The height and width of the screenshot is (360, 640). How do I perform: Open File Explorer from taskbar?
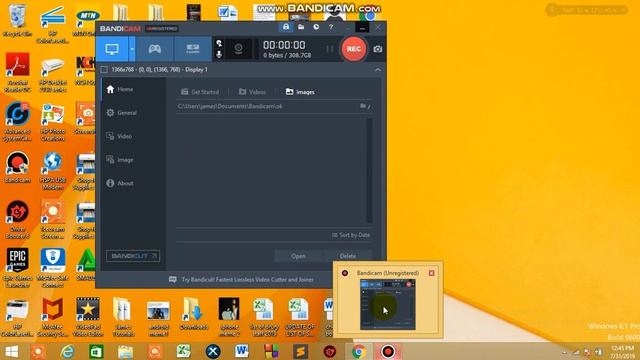tap(125, 351)
